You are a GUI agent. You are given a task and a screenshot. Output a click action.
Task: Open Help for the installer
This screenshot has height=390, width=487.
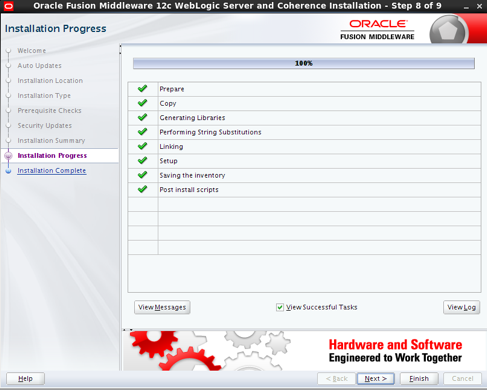coord(25,379)
